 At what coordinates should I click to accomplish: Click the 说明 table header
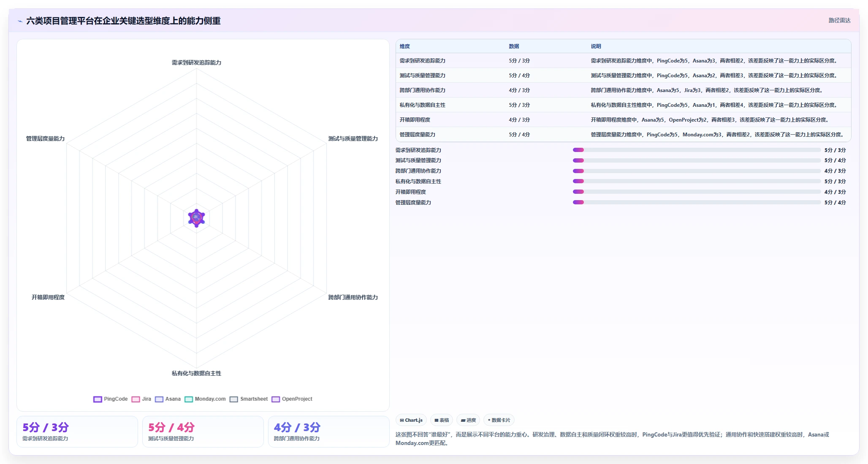(596, 46)
